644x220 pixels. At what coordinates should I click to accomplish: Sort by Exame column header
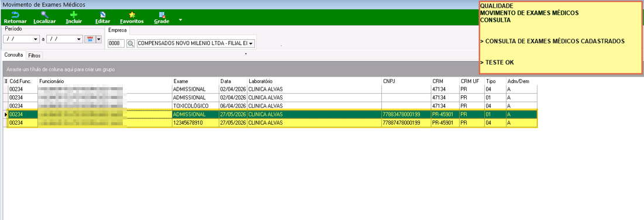point(195,81)
